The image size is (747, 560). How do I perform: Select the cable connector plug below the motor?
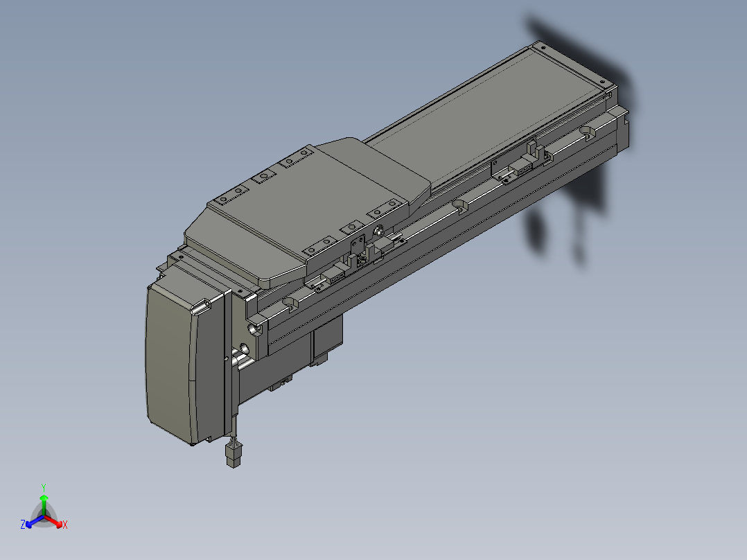point(234,455)
